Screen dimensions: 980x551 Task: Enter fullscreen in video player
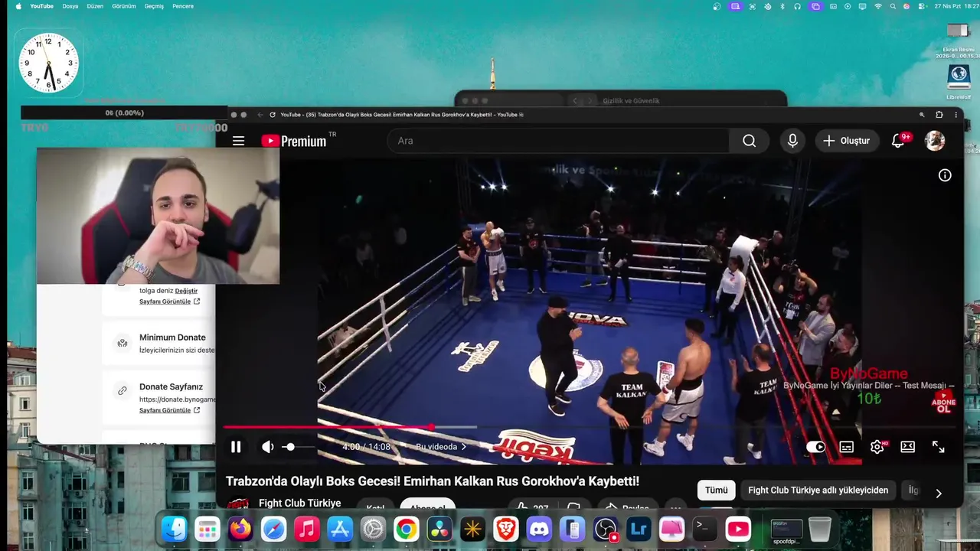[x=938, y=447]
